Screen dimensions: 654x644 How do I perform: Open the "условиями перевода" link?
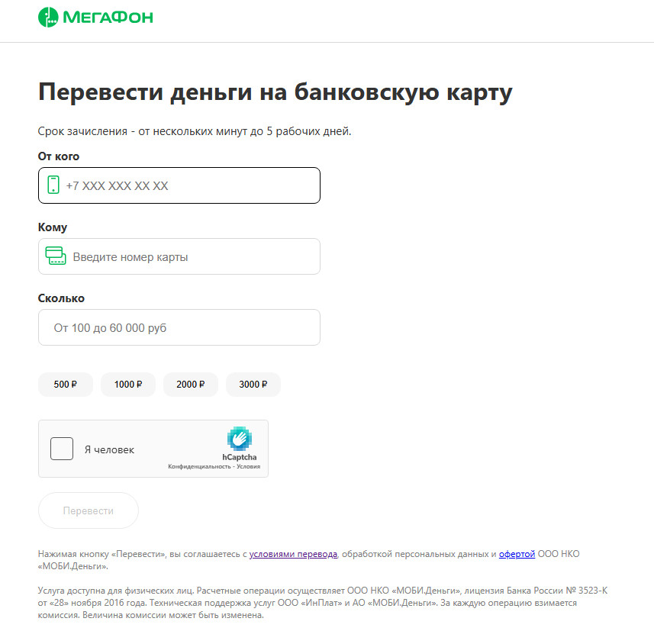(293, 554)
